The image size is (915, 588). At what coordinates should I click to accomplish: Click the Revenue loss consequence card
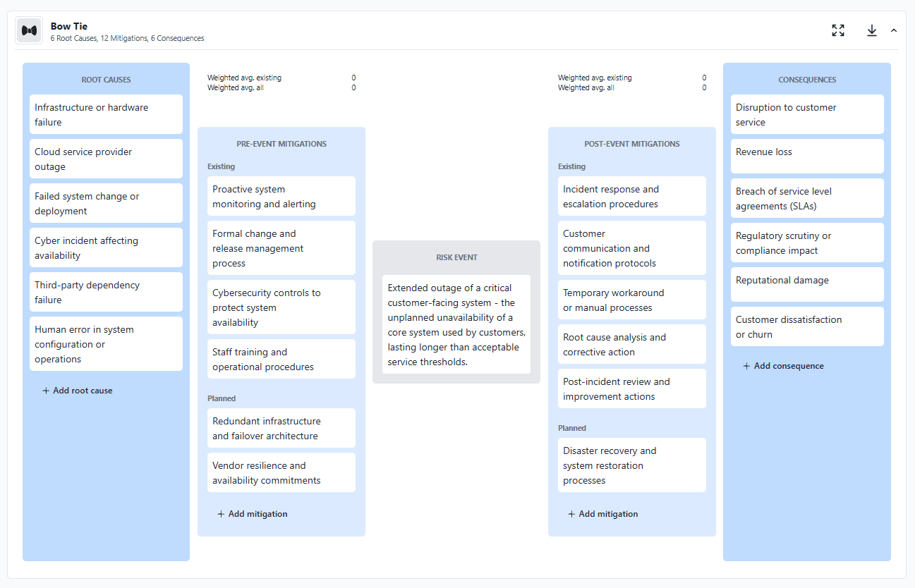(806, 156)
